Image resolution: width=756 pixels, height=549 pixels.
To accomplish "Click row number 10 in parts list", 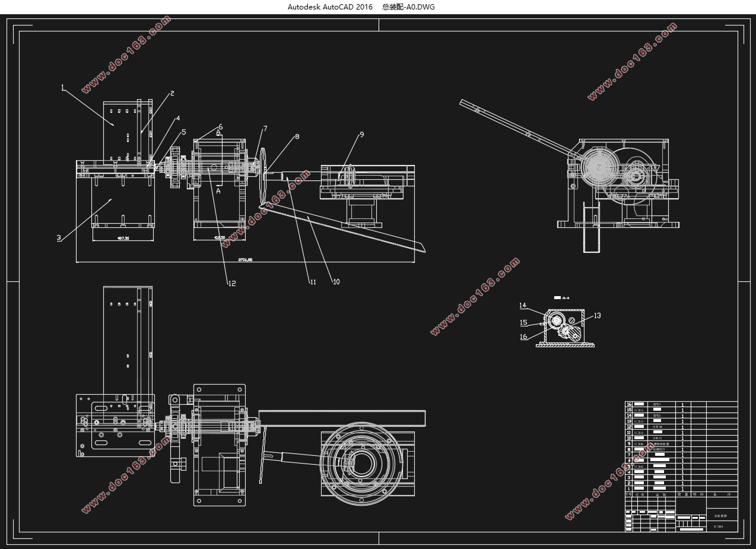I will pyautogui.click(x=629, y=438).
